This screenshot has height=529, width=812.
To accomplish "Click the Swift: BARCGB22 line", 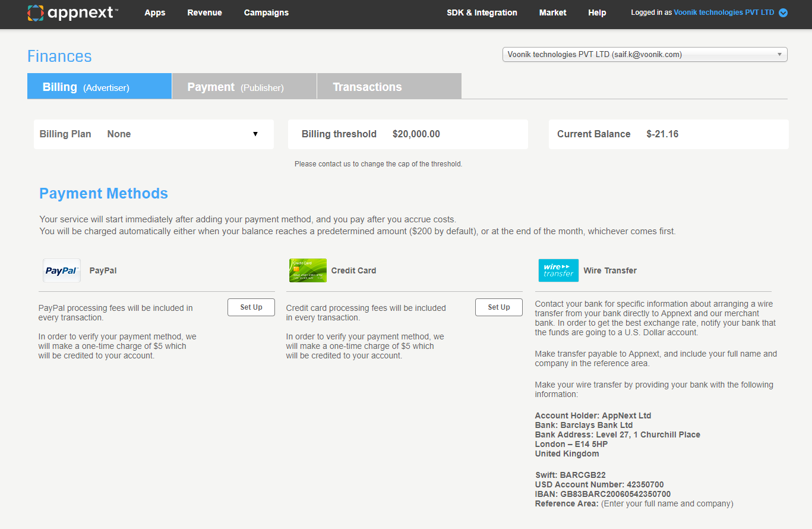I will (570, 475).
